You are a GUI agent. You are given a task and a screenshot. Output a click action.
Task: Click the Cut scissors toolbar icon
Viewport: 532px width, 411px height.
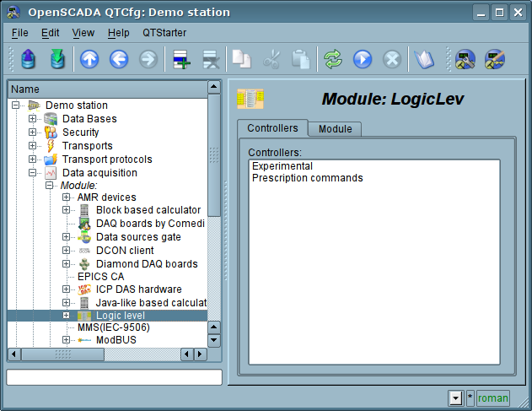tap(271, 59)
